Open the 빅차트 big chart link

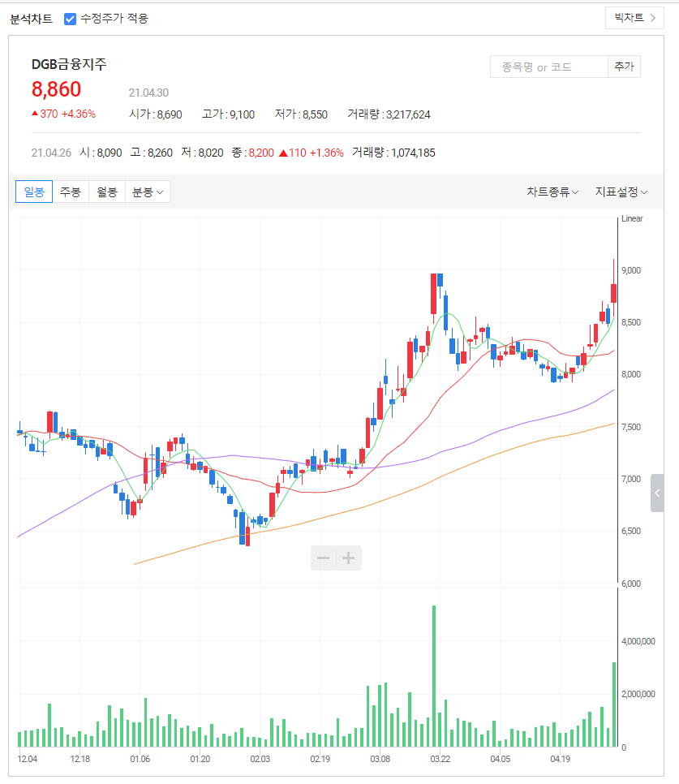coord(634,18)
